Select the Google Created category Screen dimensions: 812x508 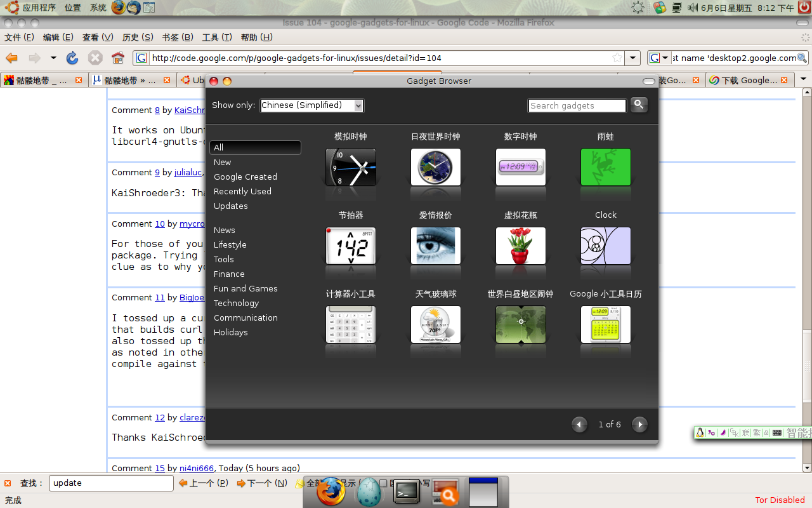point(246,177)
